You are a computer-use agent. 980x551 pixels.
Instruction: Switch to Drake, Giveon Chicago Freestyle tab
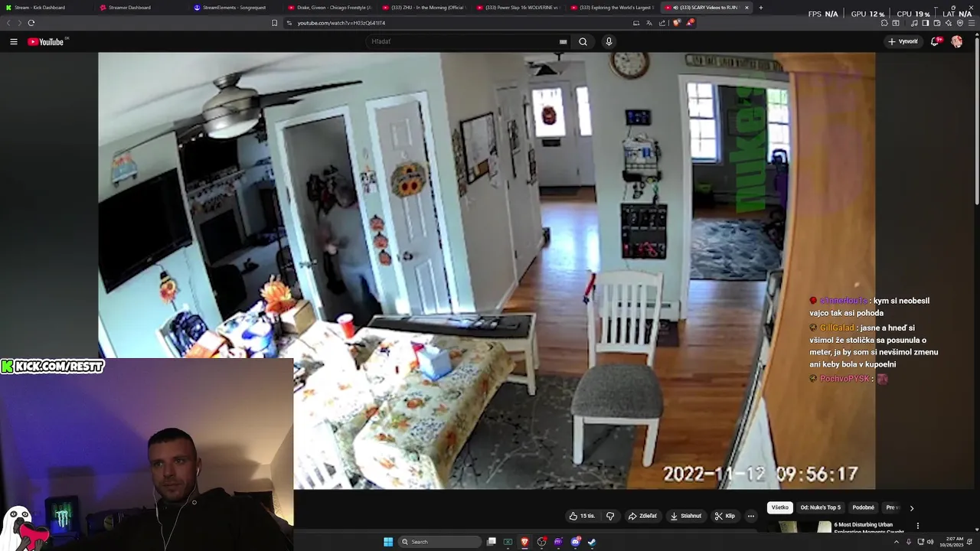pyautogui.click(x=330, y=8)
